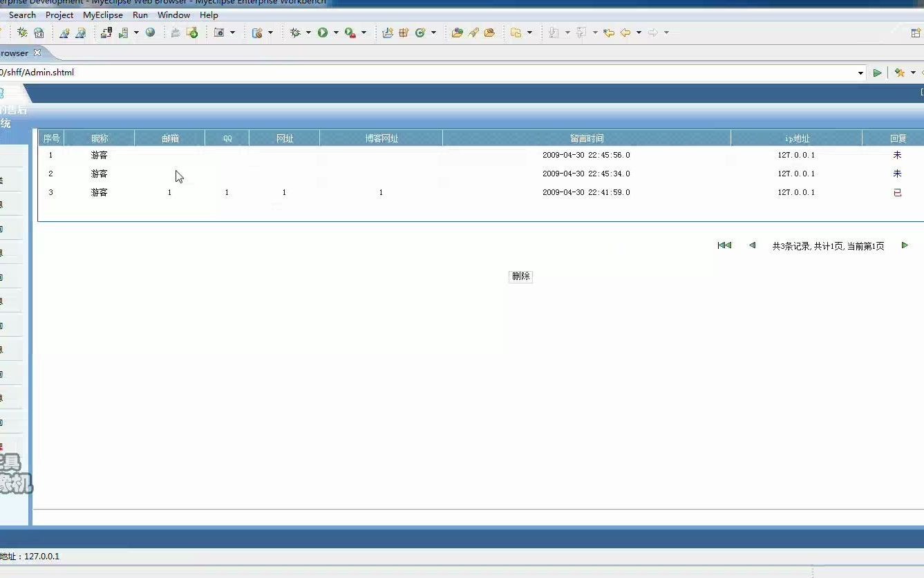Screen dimensions: 924x578
Task: Click the open folder icon after Search
Action: 490,32
